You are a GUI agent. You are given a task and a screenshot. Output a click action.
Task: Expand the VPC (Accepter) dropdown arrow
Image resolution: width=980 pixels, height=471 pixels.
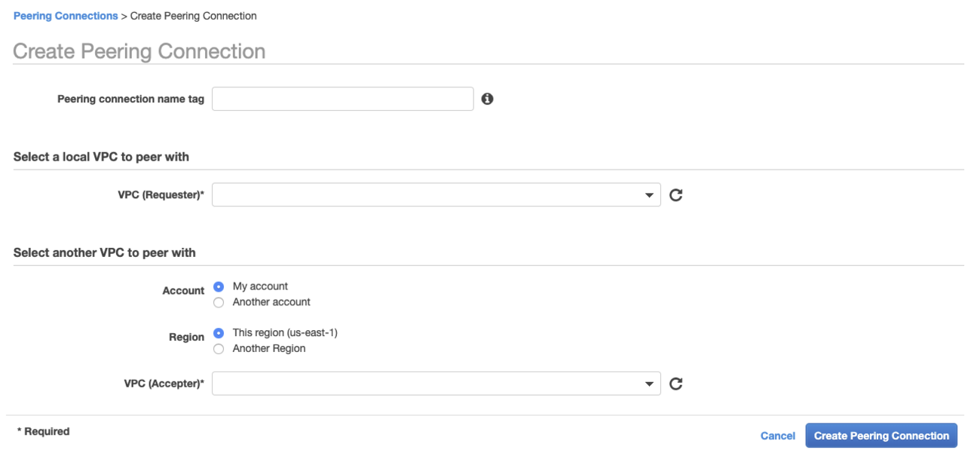tap(649, 384)
